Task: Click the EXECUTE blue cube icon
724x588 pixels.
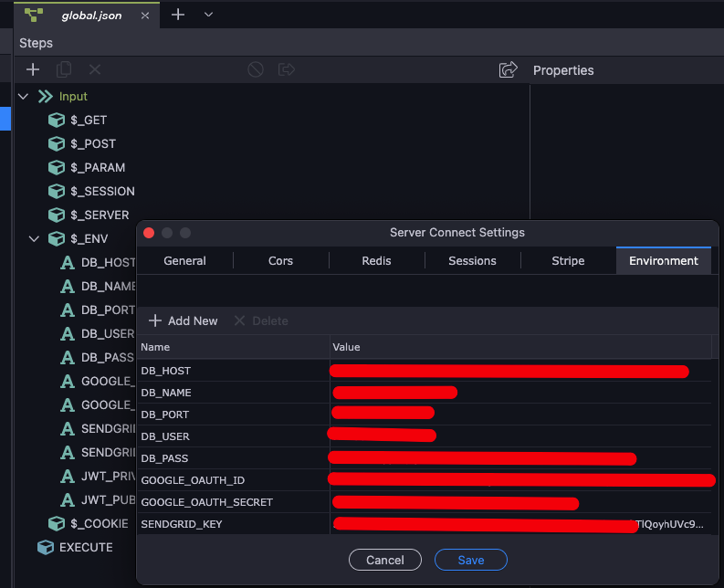Action: pos(46,547)
